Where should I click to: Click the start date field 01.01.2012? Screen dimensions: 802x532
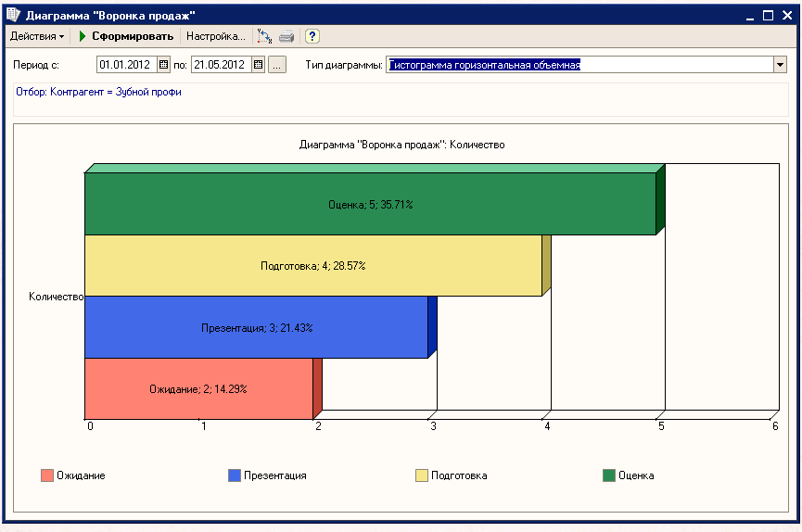point(126,65)
